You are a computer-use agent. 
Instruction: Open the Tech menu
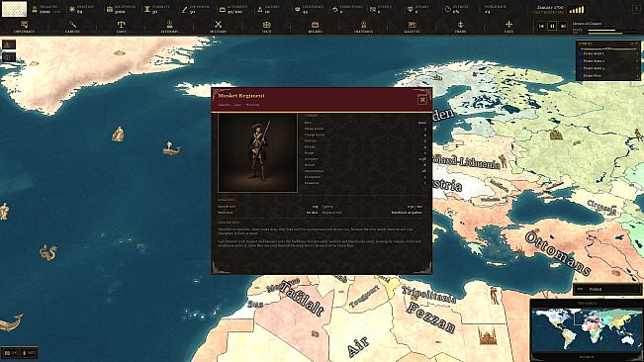tap(266, 27)
